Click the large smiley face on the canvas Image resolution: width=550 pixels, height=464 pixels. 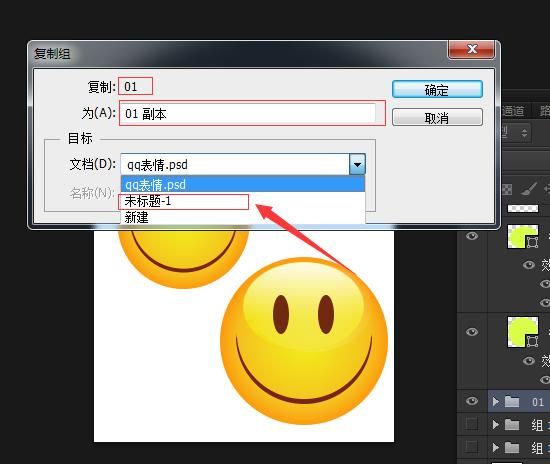[x=304, y=341]
